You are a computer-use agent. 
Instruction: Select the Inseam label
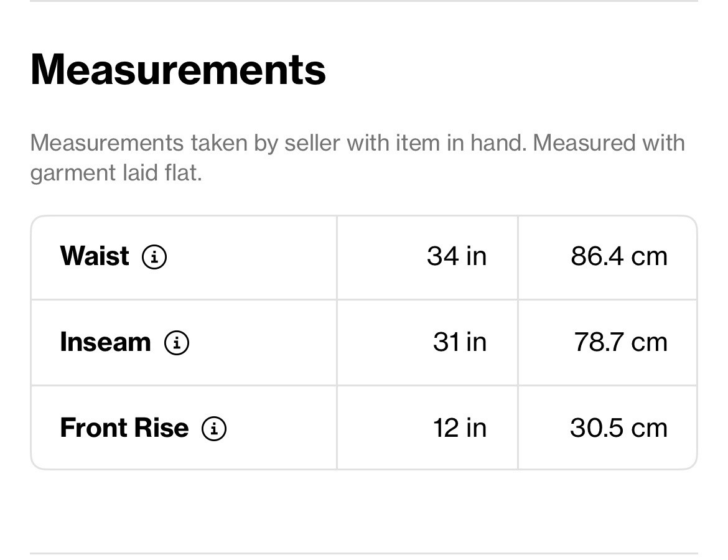105,342
